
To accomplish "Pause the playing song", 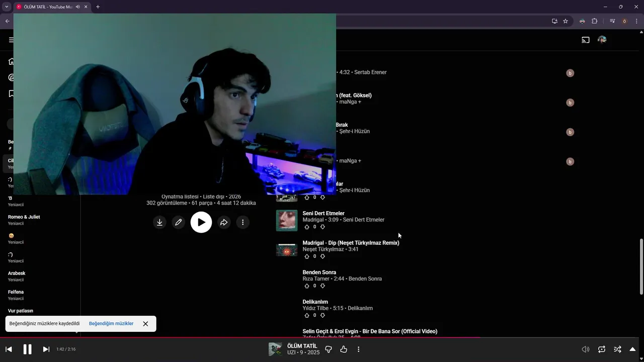I will coord(27,349).
